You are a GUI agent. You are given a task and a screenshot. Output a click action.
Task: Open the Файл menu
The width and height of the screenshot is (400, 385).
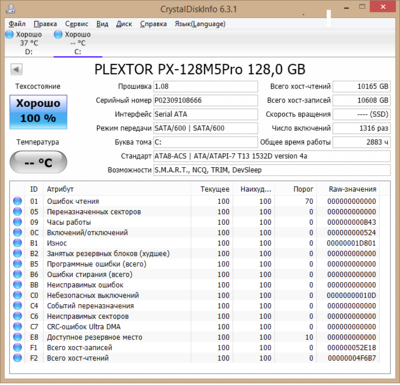tap(17, 24)
